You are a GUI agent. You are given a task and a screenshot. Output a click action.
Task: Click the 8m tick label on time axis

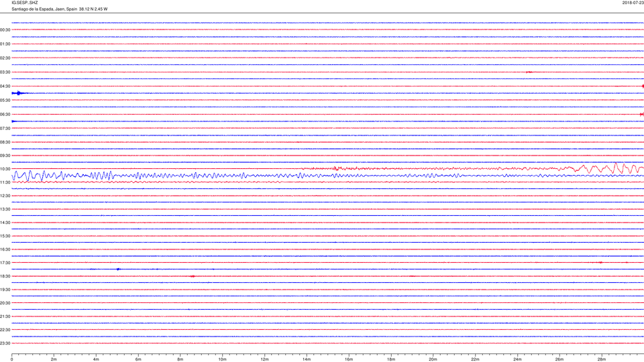point(180,359)
